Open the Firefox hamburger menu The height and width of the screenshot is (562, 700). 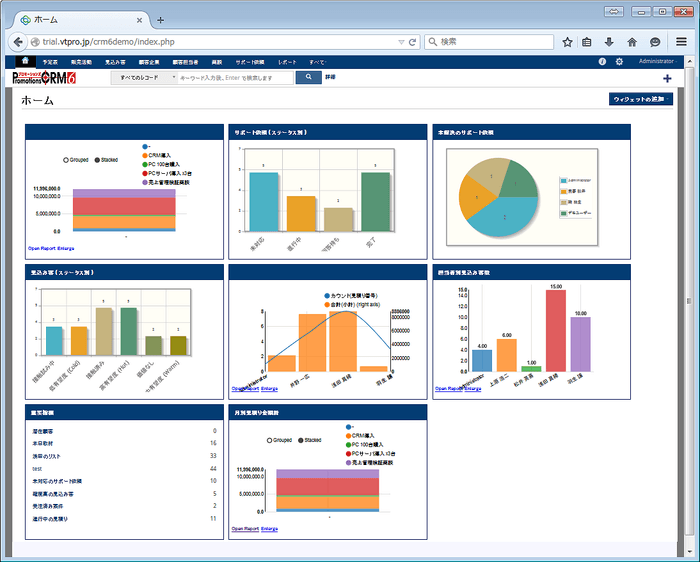[681, 42]
